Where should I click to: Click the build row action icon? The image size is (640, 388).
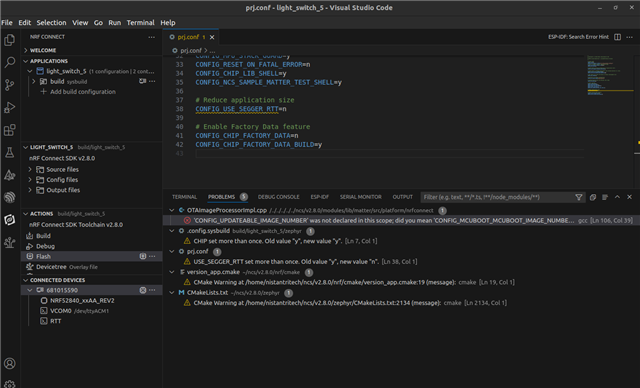point(142,81)
